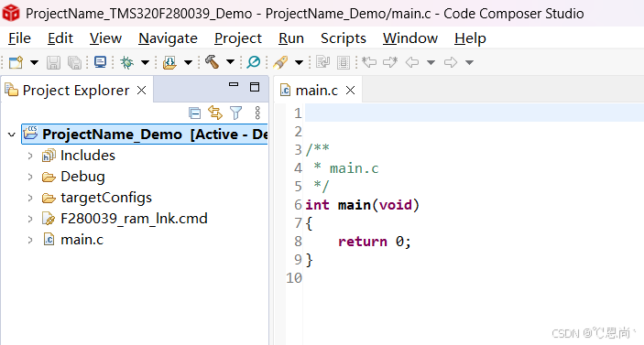Expand the targetConfigs folder

coord(30,198)
